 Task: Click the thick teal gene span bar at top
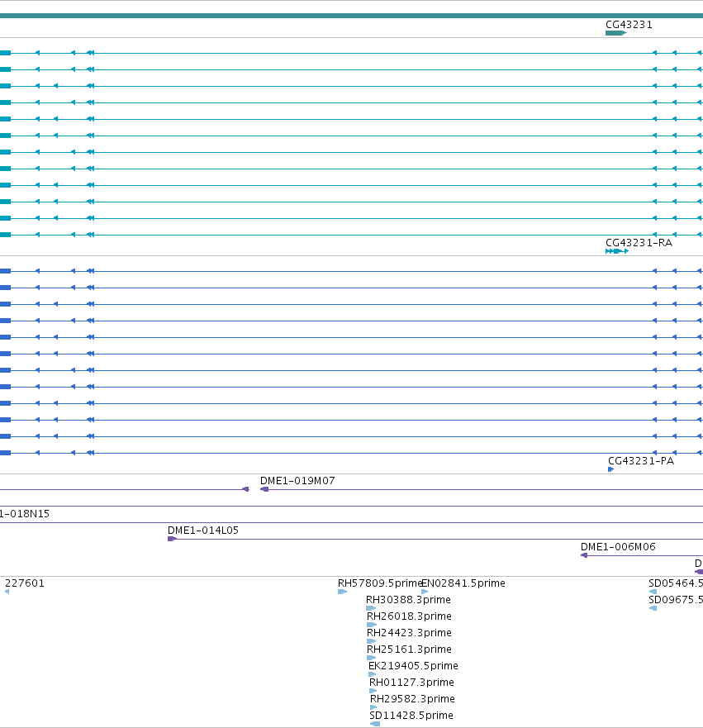click(x=351, y=16)
